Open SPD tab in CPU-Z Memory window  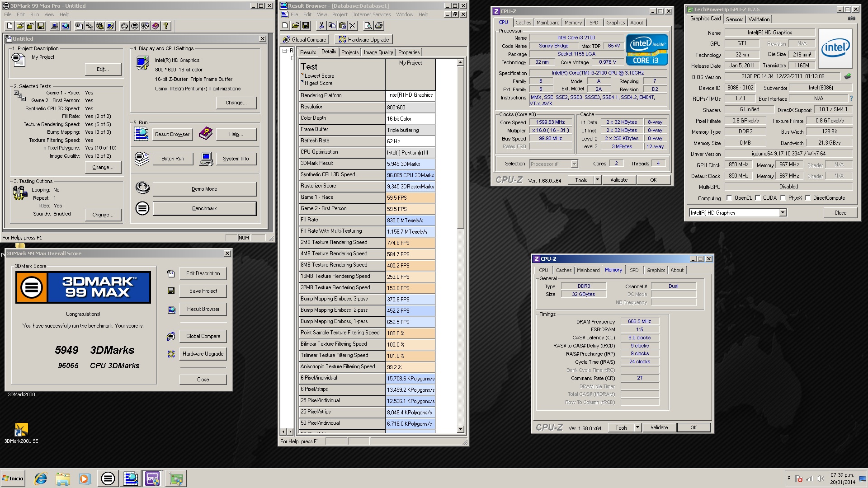(x=634, y=270)
